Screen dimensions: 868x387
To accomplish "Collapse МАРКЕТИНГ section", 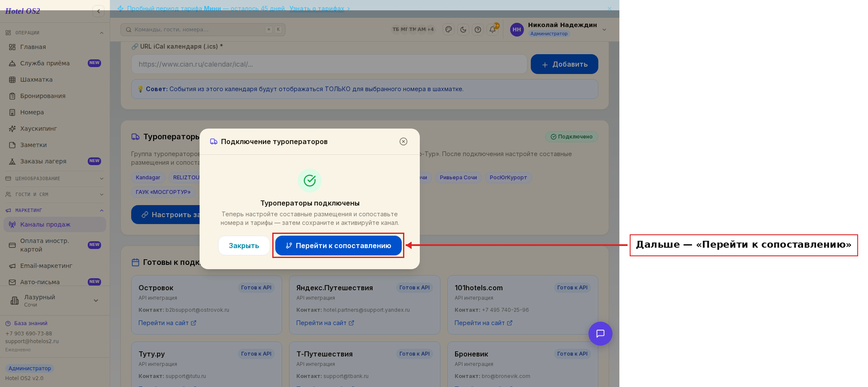I will coord(55,210).
